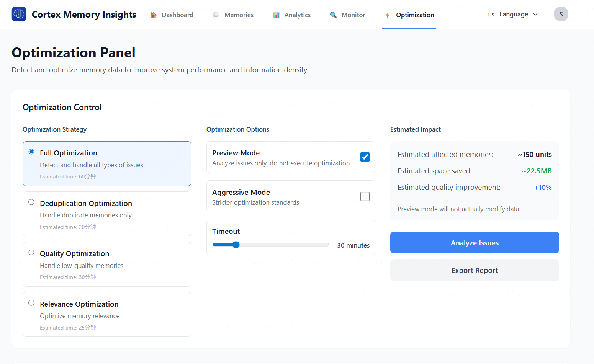Click 'Preview mode will not actually modify data'
The height and width of the screenshot is (364, 594).
point(458,209)
